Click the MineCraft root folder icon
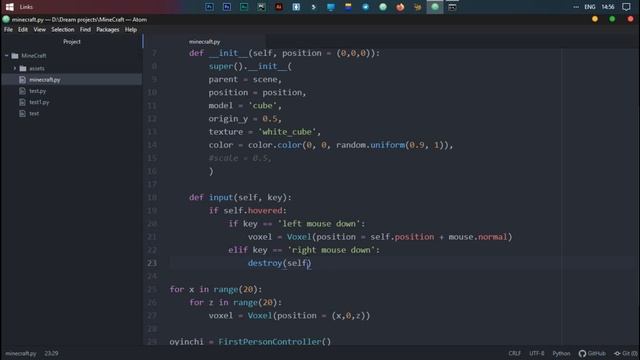Screen dimensions: 640x360 click(15, 56)
